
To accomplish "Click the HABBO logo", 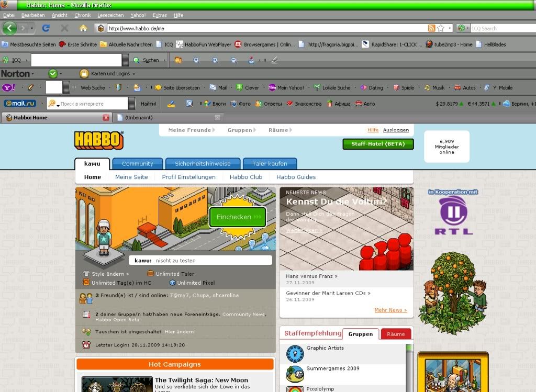I will point(99,140).
